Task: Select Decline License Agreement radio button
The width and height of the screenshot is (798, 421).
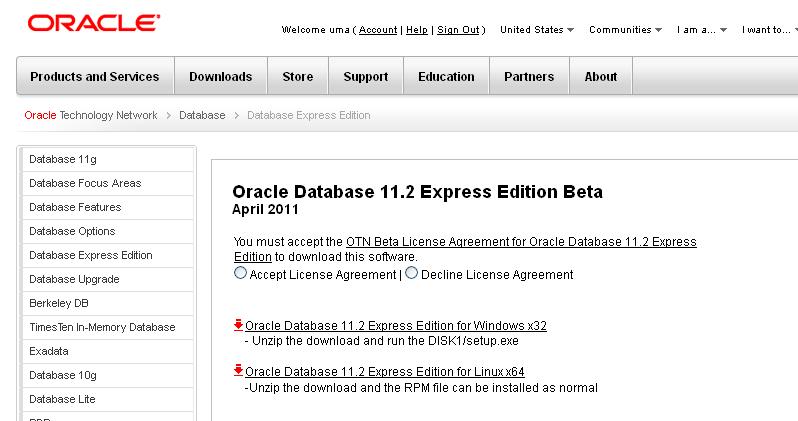Action: pos(411,273)
